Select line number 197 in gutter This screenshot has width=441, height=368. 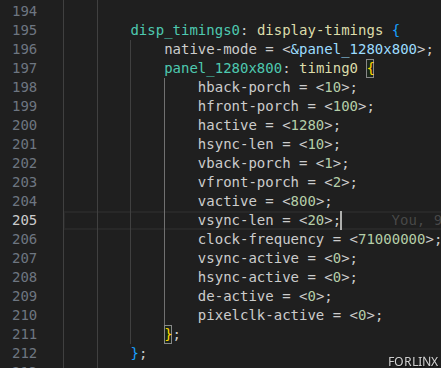(x=24, y=68)
